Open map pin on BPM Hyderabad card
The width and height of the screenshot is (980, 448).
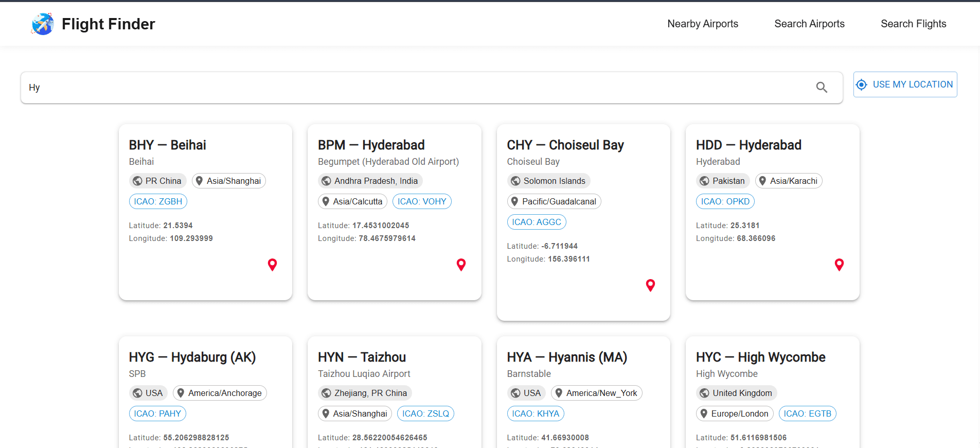pyautogui.click(x=461, y=265)
